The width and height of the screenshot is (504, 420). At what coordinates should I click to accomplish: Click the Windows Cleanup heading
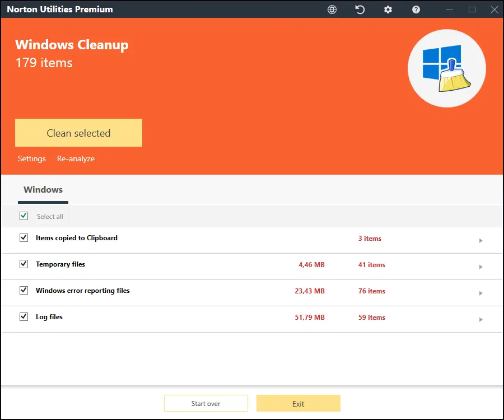click(x=72, y=45)
